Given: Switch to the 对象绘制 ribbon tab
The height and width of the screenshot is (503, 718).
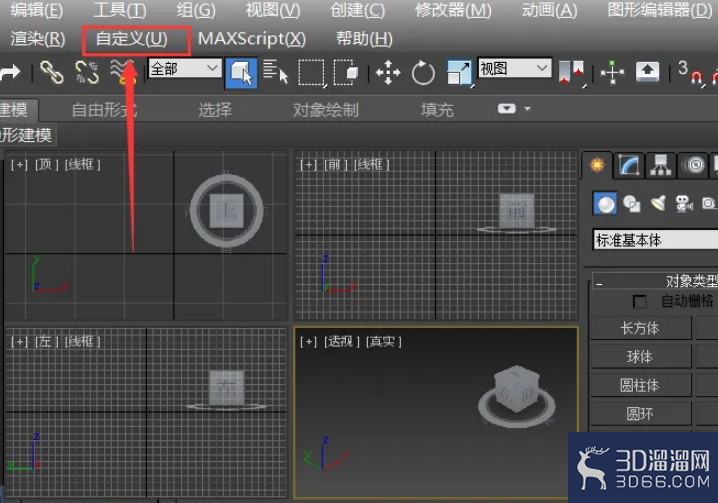Looking at the screenshot, I should click(x=326, y=110).
